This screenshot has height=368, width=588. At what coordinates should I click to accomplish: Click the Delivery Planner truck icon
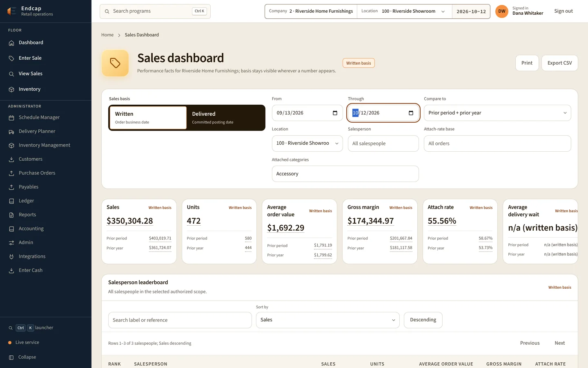11,132
